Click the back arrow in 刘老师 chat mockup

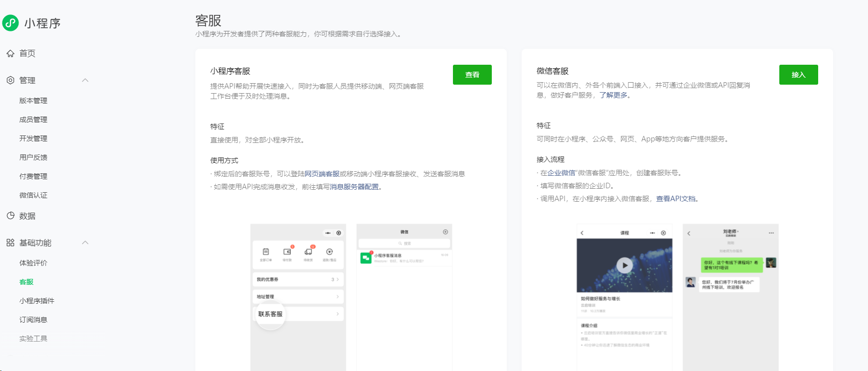[x=689, y=233]
